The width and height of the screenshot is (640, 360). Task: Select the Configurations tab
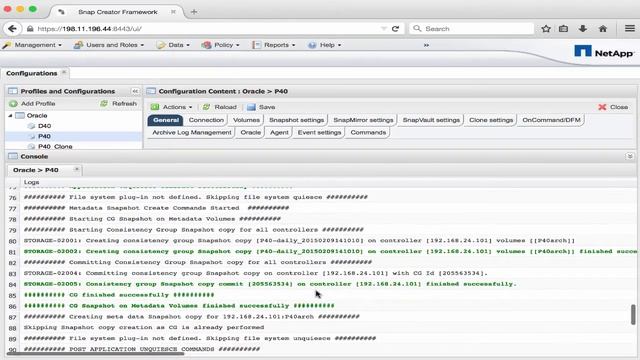tap(31, 73)
